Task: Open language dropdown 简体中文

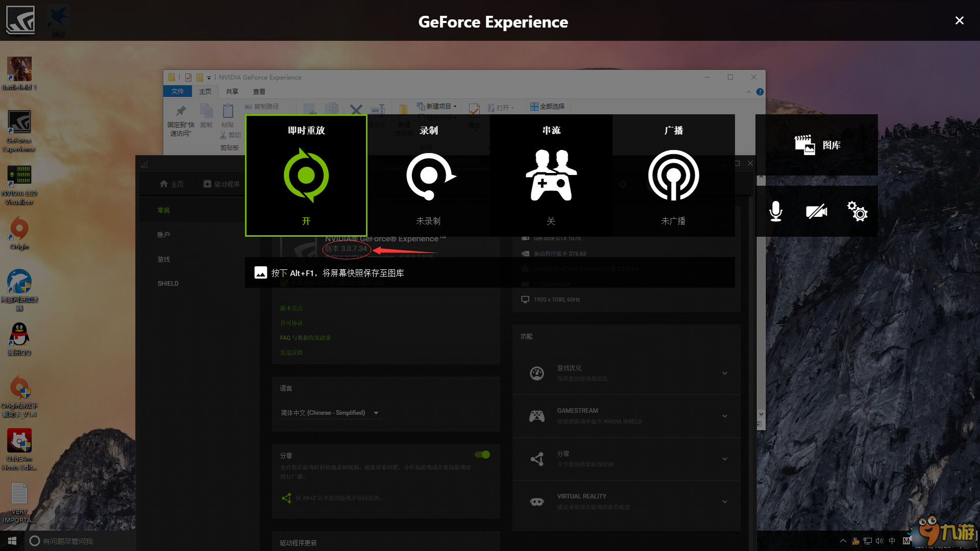Action: click(330, 413)
